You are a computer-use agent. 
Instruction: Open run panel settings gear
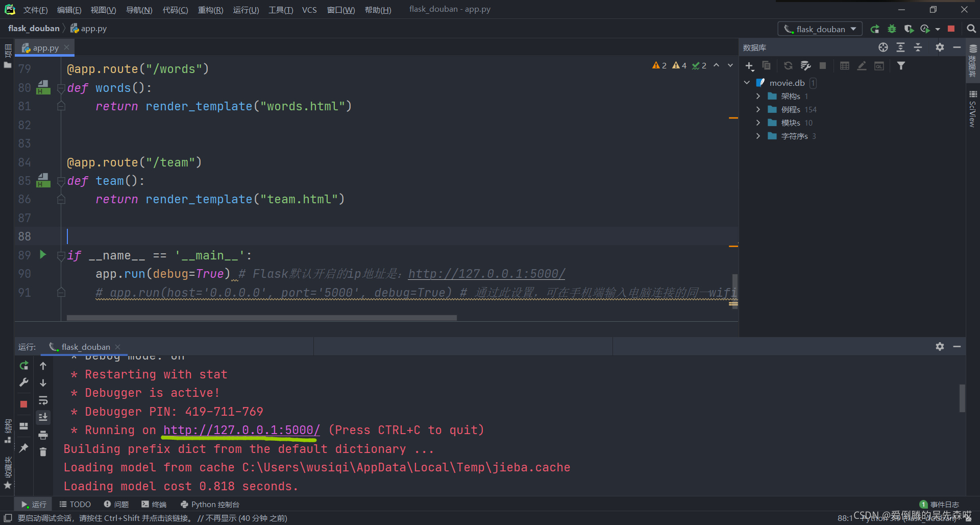(x=940, y=346)
